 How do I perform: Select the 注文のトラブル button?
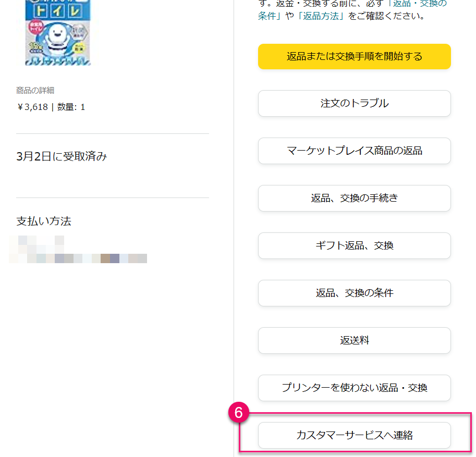coord(354,103)
